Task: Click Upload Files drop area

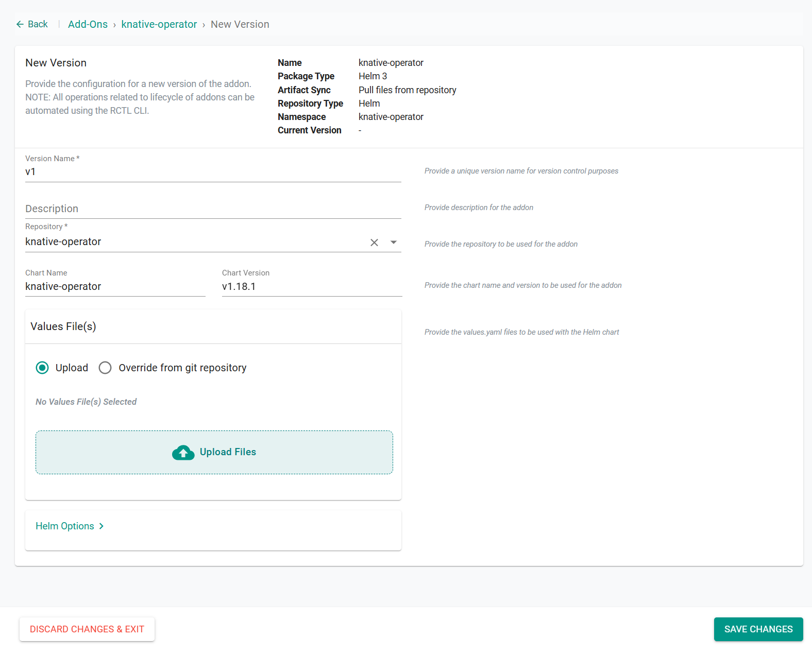Action: click(x=214, y=452)
